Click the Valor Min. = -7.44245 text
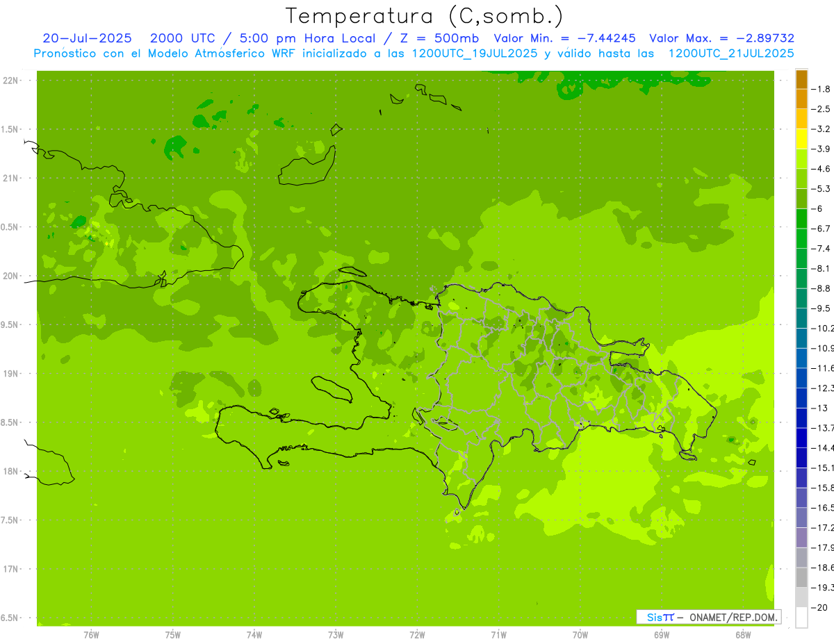The height and width of the screenshot is (644, 834). tap(566, 38)
